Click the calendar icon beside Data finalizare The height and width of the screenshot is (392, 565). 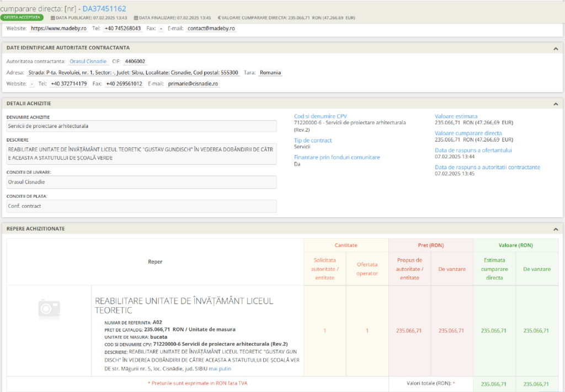[x=135, y=18]
